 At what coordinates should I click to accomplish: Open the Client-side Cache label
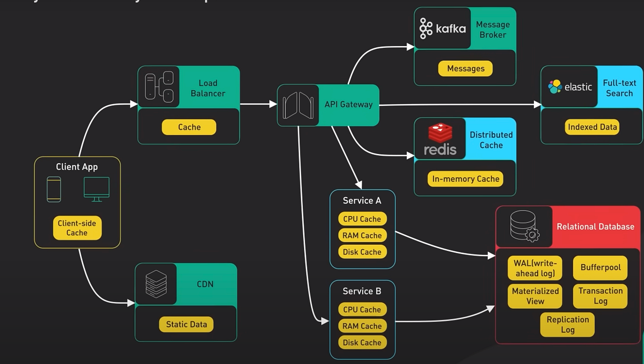tap(77, 228)
